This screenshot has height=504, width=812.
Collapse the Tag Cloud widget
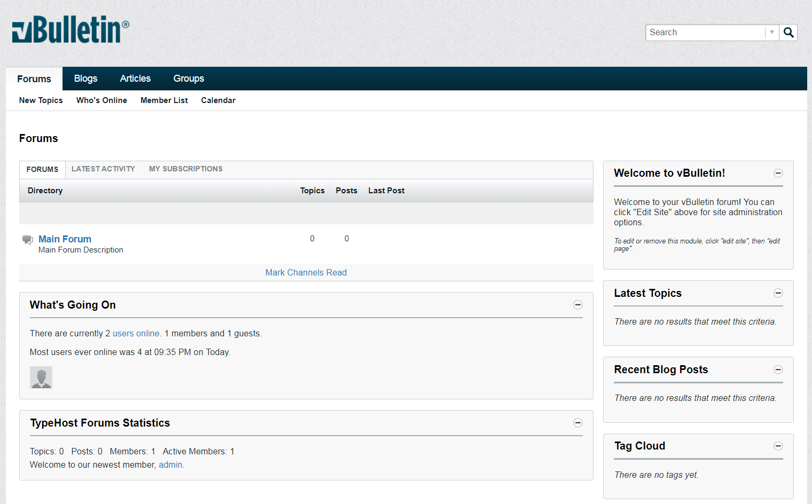(778, 446)
